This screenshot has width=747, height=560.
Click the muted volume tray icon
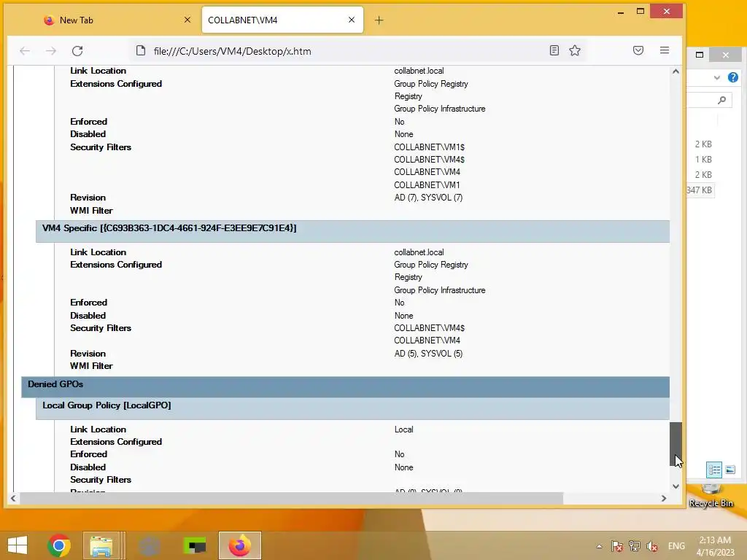(x=652, y=545)
